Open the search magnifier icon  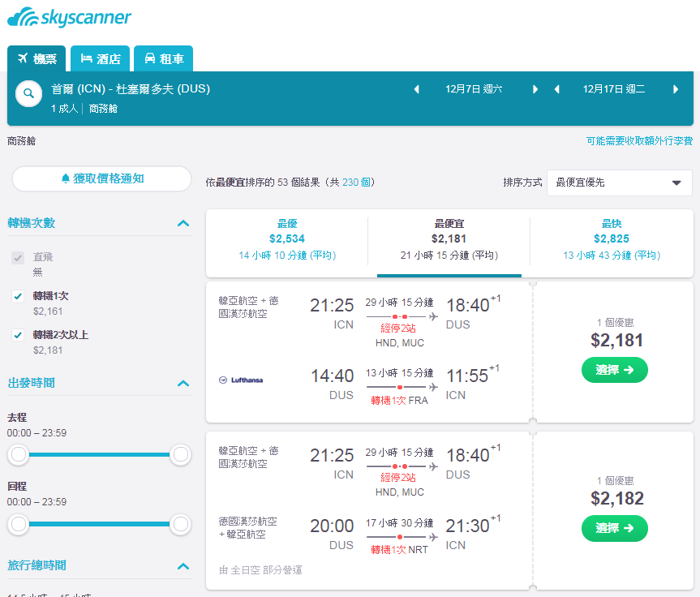point(28,94)
